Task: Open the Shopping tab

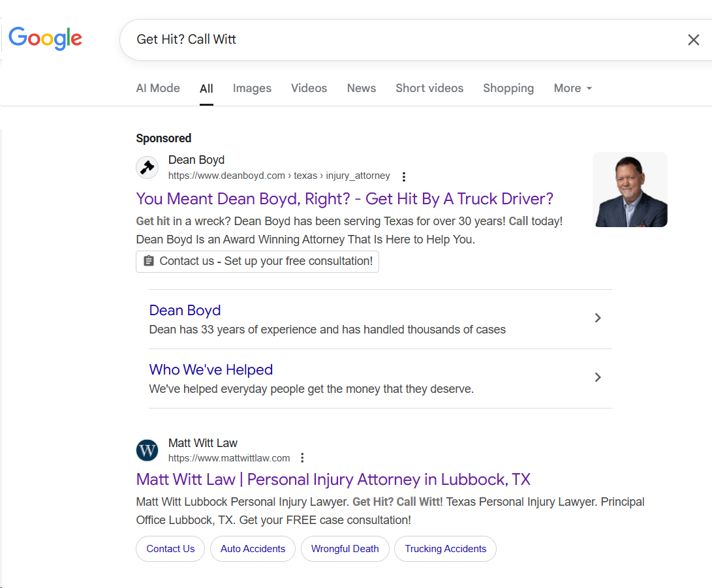Action: [508, 88]
